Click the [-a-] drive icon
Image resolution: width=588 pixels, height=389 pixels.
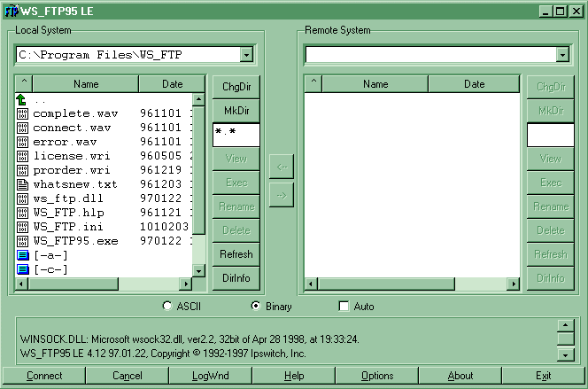(x=23, y=255)
